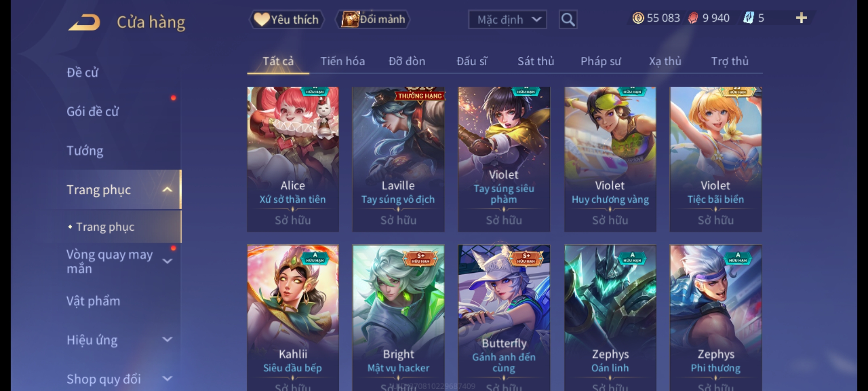This screenshot has height=391, width=868.
Task: Collapse the Trang phục sidebar section
Action: pyautogui.click(x=167, y=190)
